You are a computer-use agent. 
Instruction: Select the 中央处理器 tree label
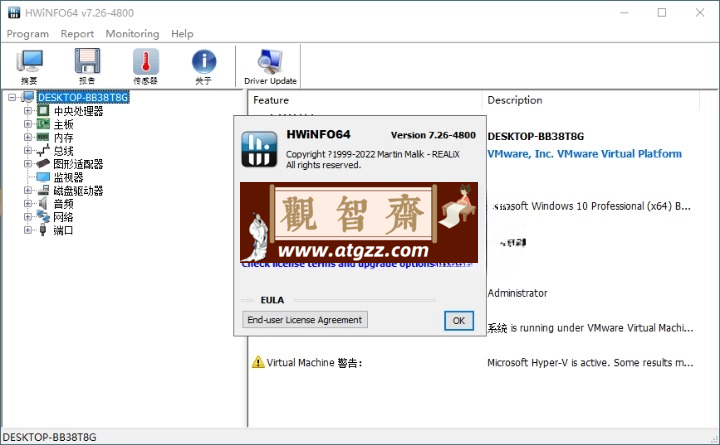pyautogui.click(x=79, y=111)
